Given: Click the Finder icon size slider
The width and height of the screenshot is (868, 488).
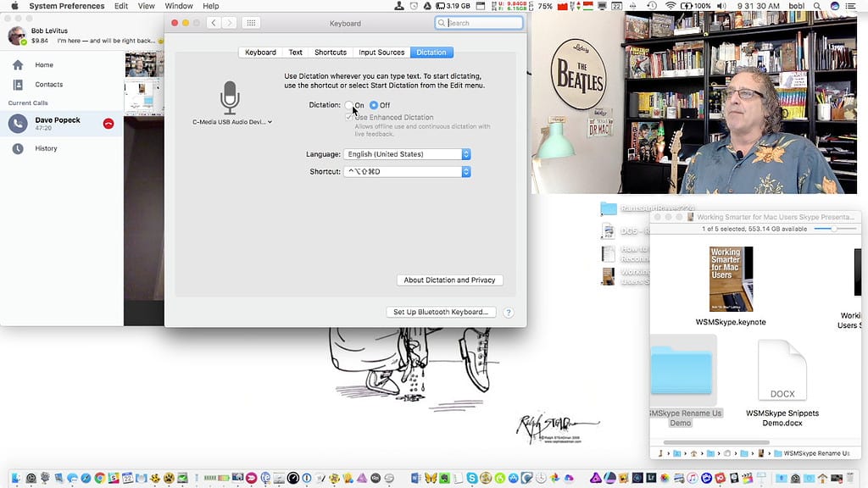Looking at the screenshot, I should (x=835, y=229).
